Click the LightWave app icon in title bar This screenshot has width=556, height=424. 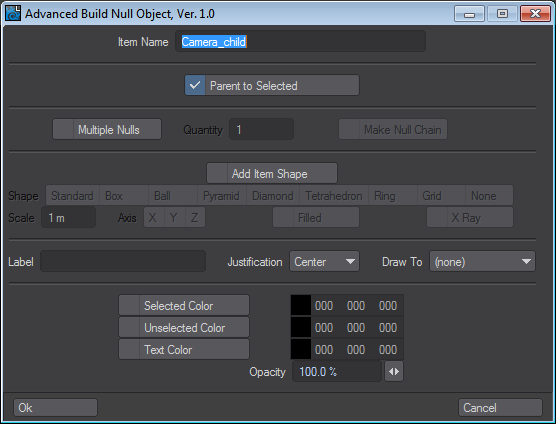(13, 13)
